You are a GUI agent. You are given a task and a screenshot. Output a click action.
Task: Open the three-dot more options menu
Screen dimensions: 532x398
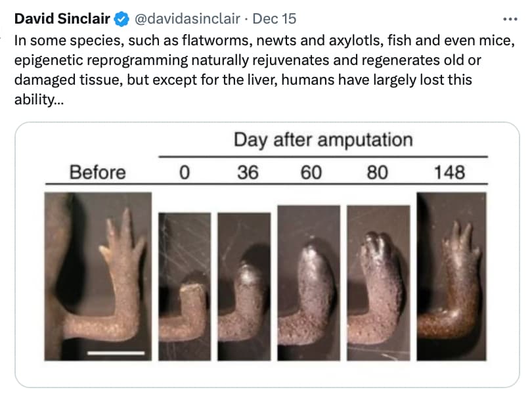[x=510, y=19]
